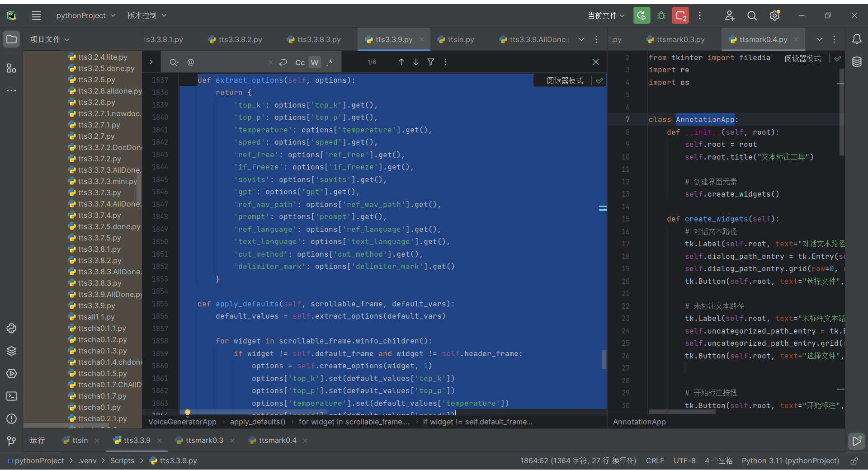Show hidden tabs in left editor group
Viewport: 868px width, 470px height.
tap(581, 39)
